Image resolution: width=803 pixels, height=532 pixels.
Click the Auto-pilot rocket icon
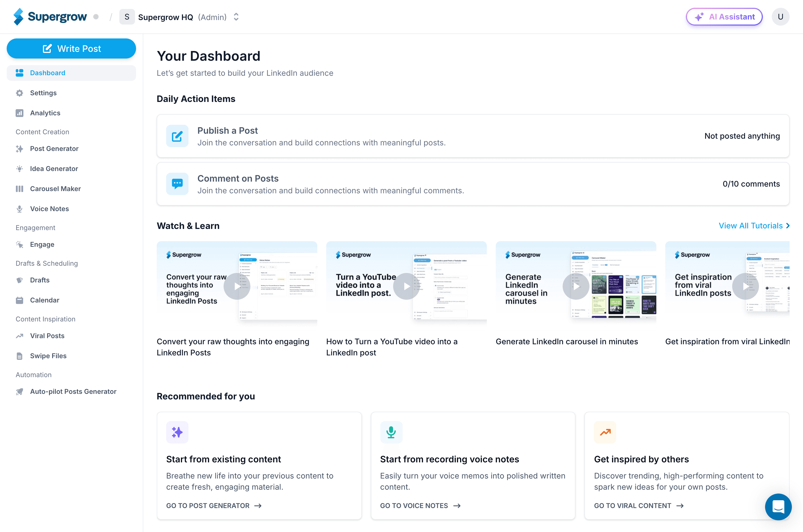pos(20,392)
